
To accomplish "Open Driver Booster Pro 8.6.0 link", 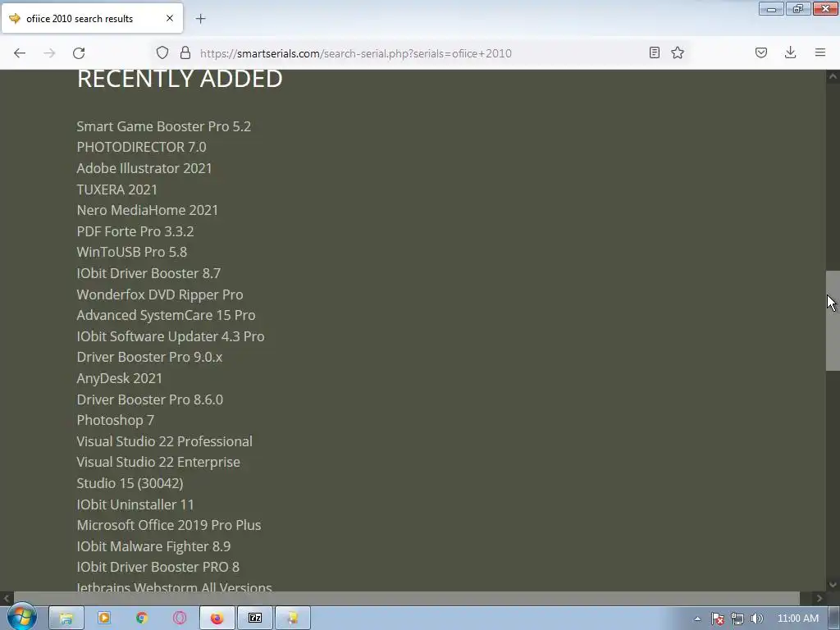I will (149, 399).
